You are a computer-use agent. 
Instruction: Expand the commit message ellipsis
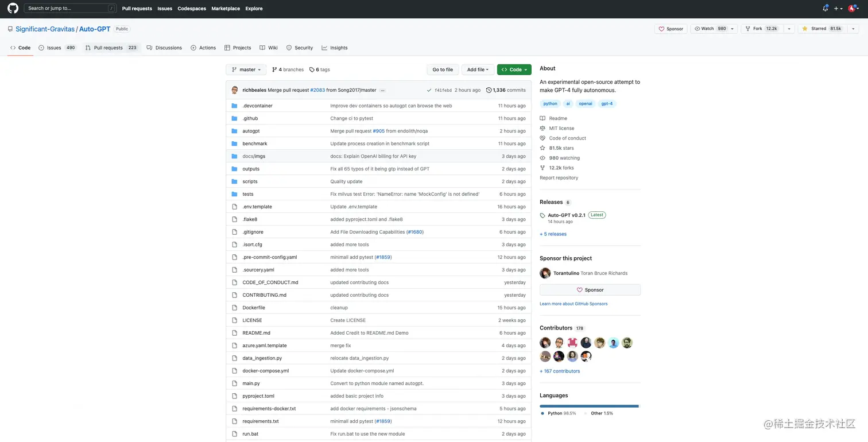point(382,90)
